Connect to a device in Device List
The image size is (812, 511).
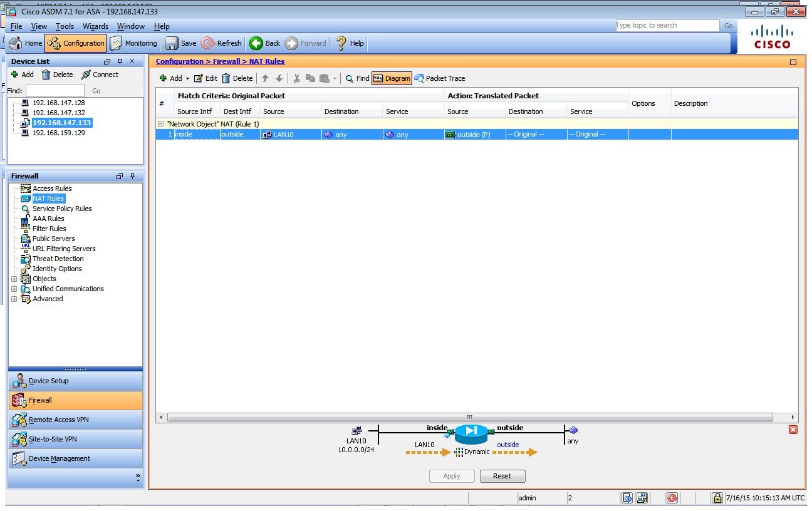(x=100, y=75)
